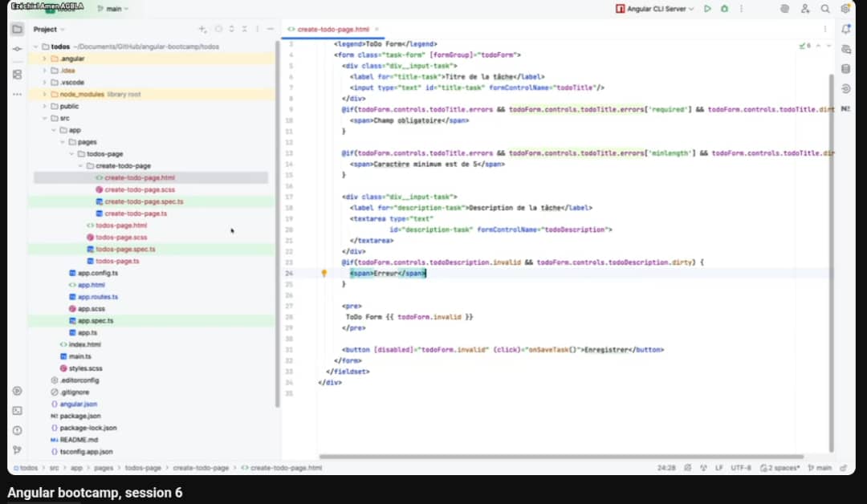The height and width of the screenshot is (504, 867).
Task: Expand the public folder
Action: (45, 106)
